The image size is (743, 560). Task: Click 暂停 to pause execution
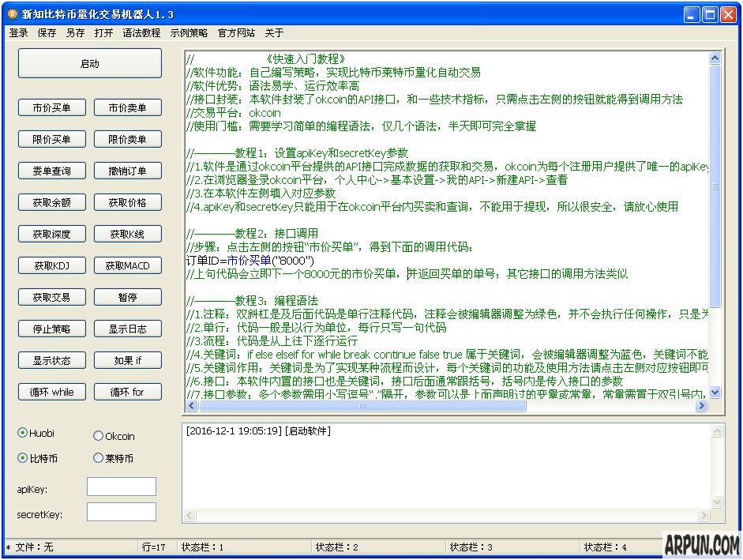tap(127, 297)
